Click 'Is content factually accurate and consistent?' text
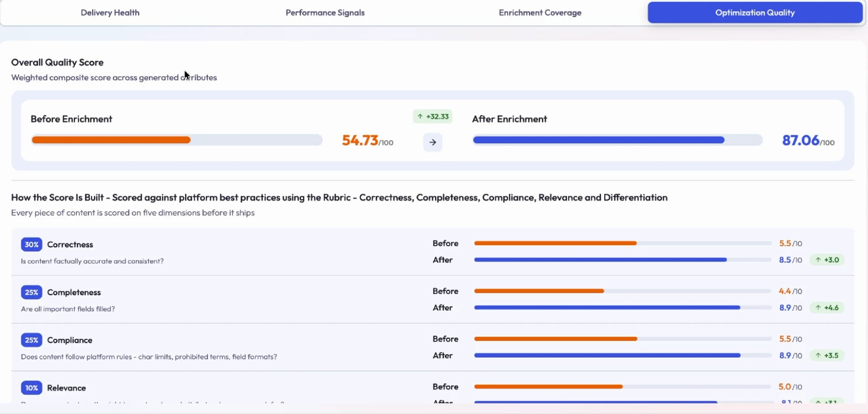The height and width of the screenshot is (414, 868). [92, 261]
